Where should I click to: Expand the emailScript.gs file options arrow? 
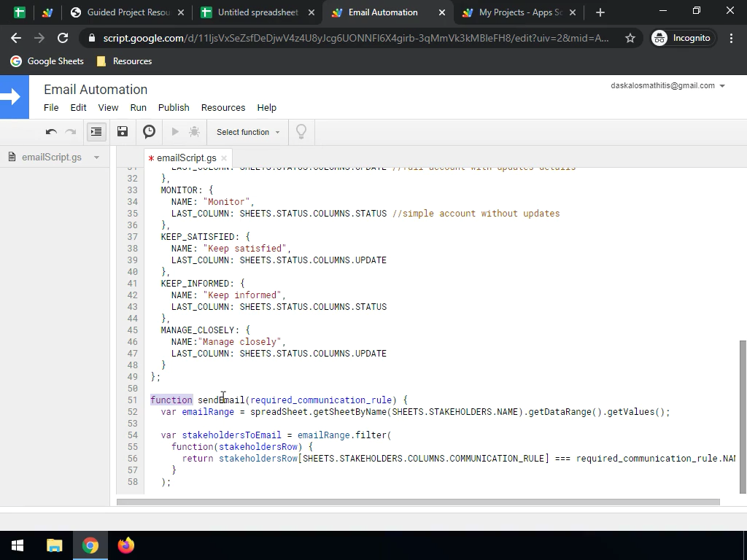96,157
